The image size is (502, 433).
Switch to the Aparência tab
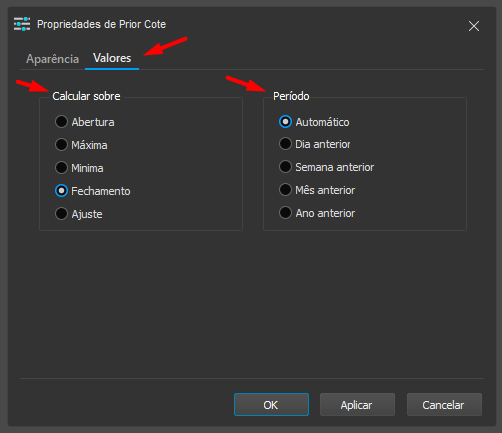coord(52,59)
